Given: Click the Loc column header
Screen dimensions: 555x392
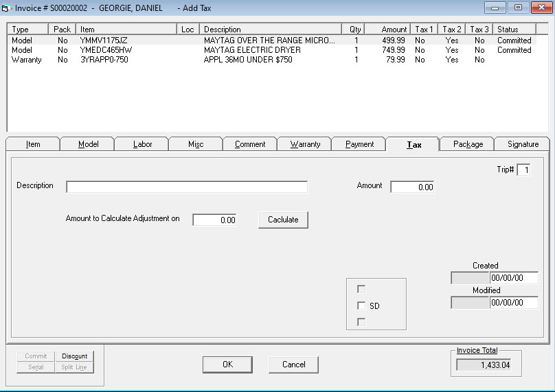Looking at the screenshot, I should tap(188, 29).
